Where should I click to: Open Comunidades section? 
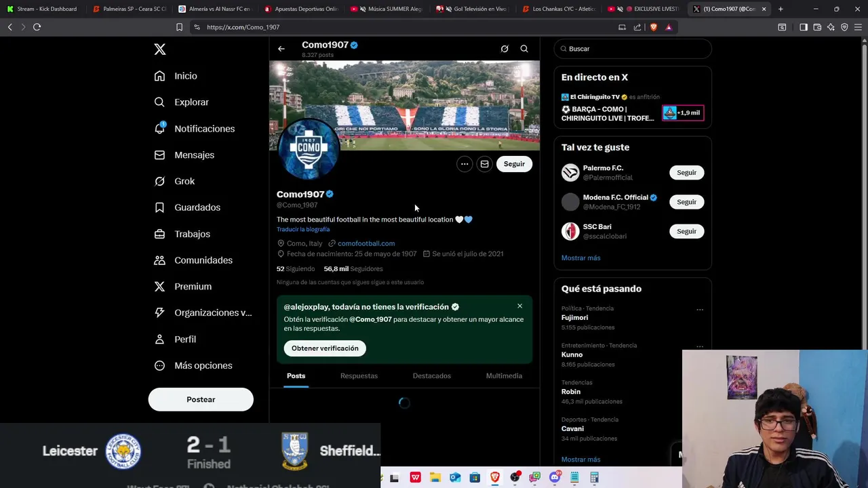pos(193,260)
